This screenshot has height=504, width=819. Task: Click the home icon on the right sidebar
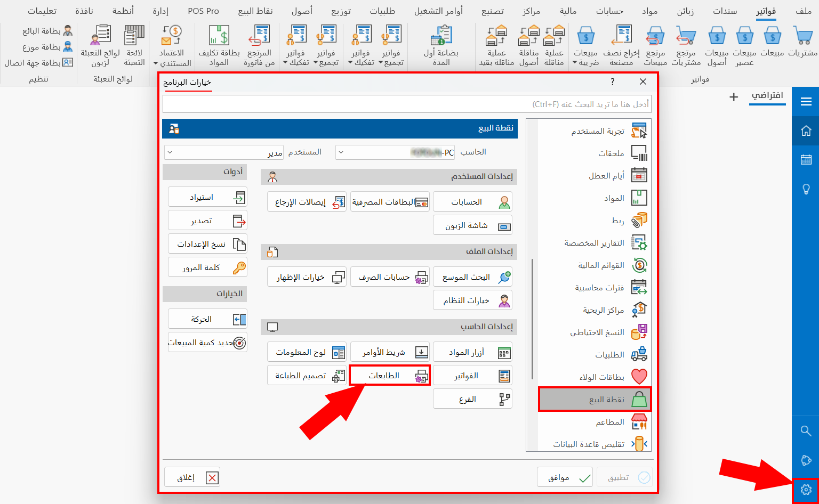(805, 131)
